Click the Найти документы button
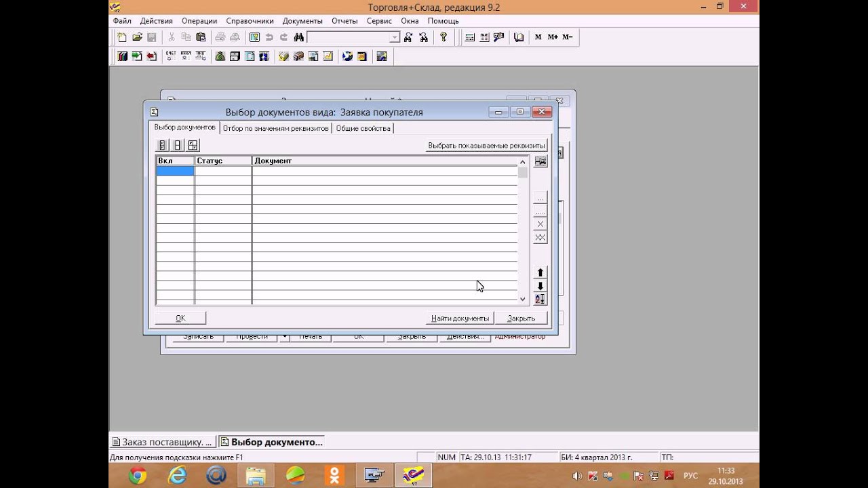This screenshot has height=488, width=868. coord(460,318)
